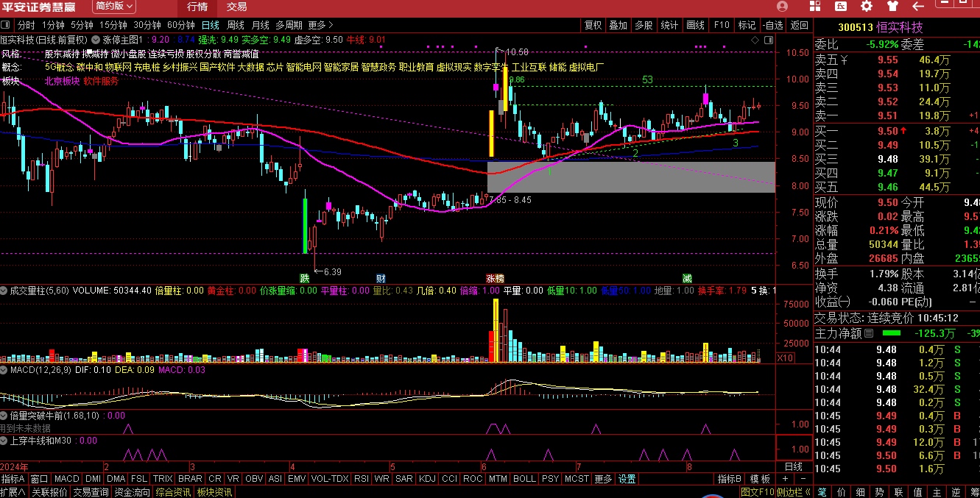Viewport: 980px width, 498px height.
Task: Select the 日线 chart period
Action: [x=211, y=25]
